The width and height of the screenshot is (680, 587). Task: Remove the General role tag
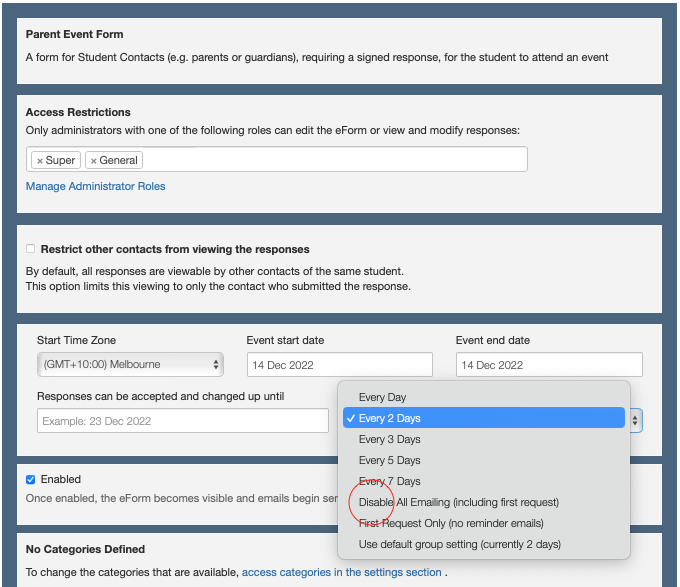point(94,161)
